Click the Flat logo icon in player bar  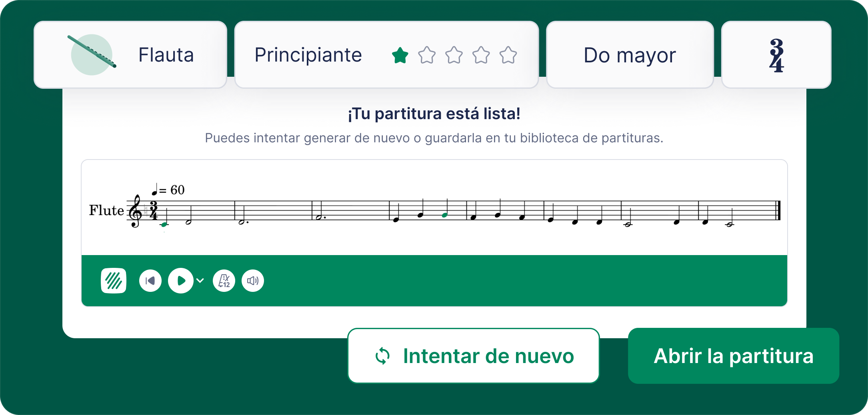pyautogui.click(x=114, y=281)
